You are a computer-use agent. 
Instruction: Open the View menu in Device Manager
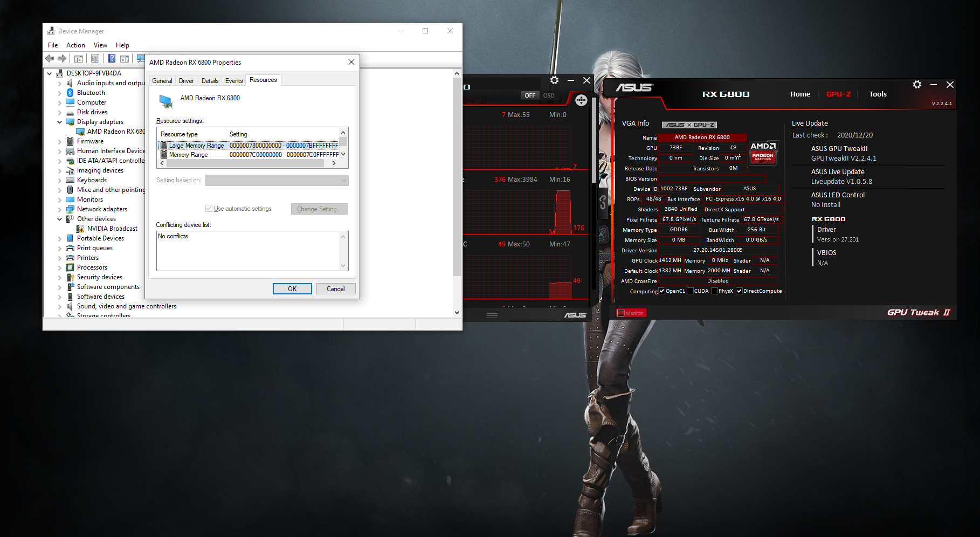click(100, 45)
